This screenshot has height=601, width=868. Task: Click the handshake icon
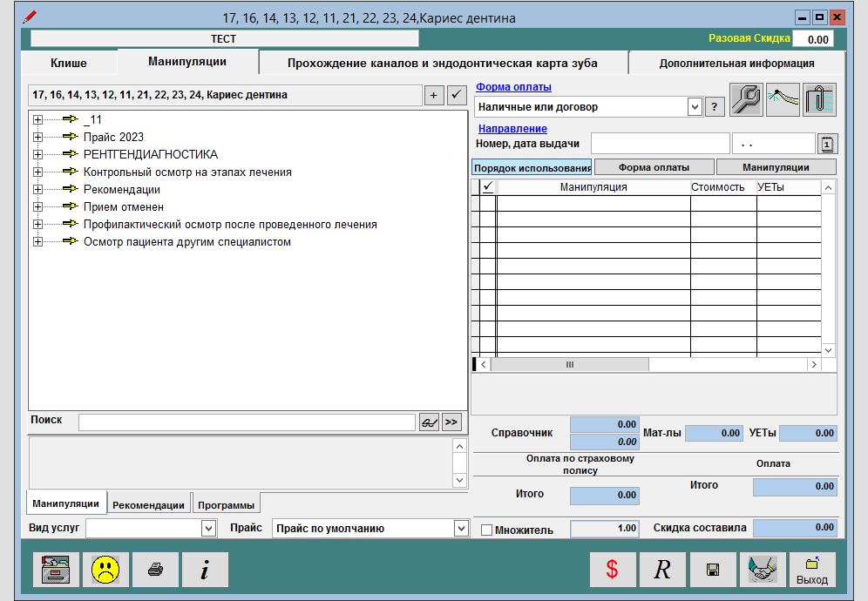point(763,571)
